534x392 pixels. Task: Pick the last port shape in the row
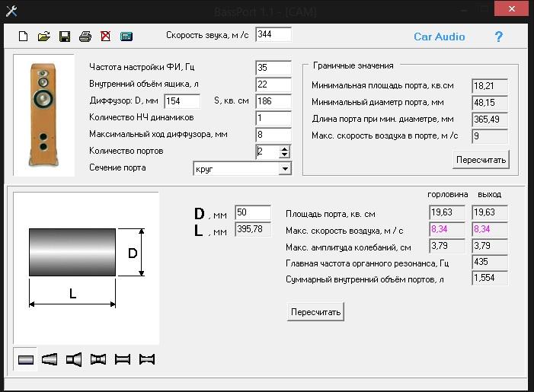tap(147, 359)
